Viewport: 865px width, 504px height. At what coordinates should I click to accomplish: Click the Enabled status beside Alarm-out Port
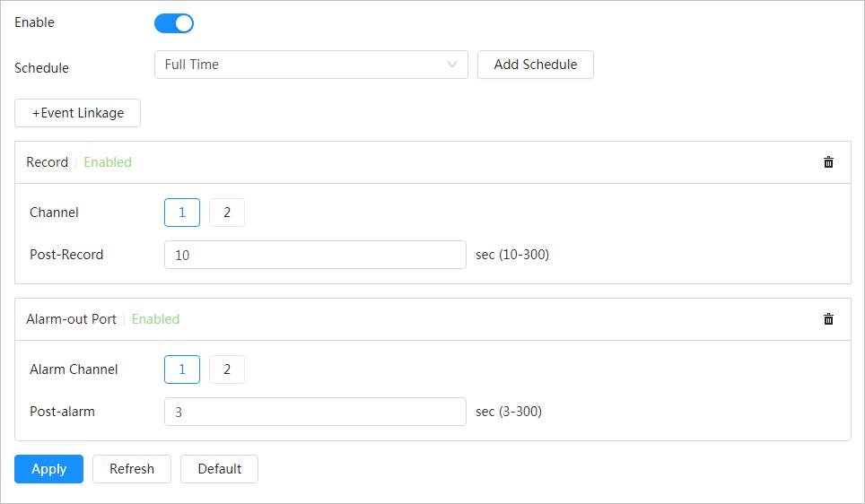[156, 319]
